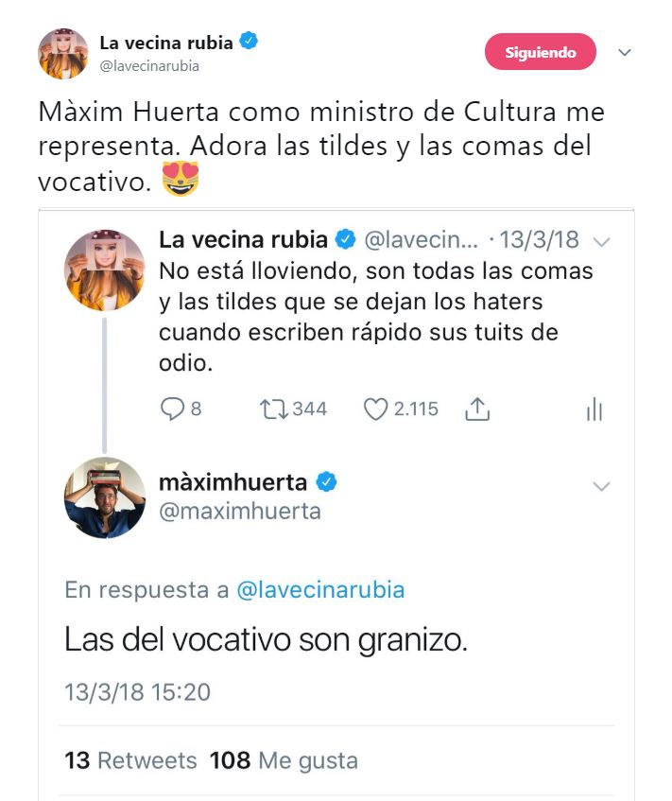Click La vecina rubia avatar in quoted tweet
The width and height of the screenshot is (672, 801).
point(104,270)
